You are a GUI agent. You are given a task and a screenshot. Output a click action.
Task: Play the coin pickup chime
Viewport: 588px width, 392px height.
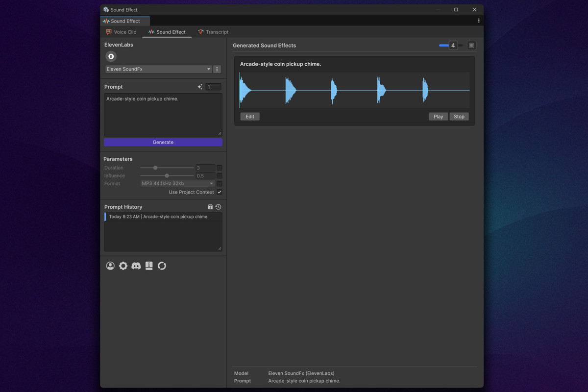pos(439,117)
